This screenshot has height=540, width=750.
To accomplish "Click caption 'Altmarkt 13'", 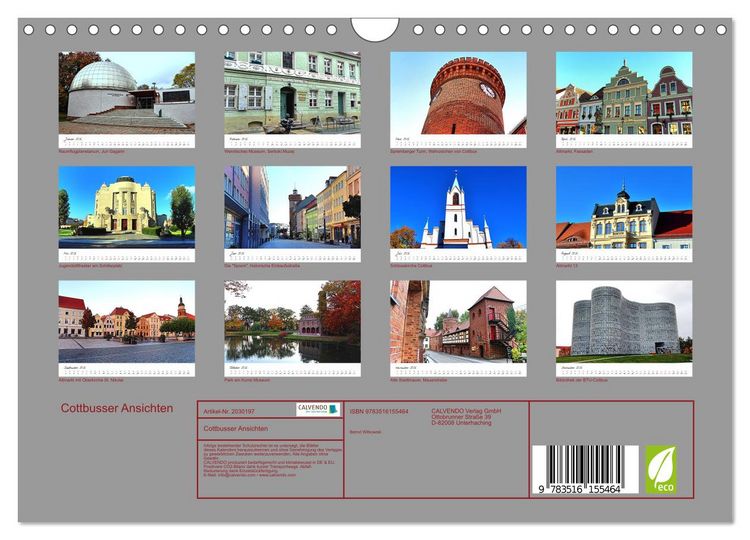I will 566,265.
